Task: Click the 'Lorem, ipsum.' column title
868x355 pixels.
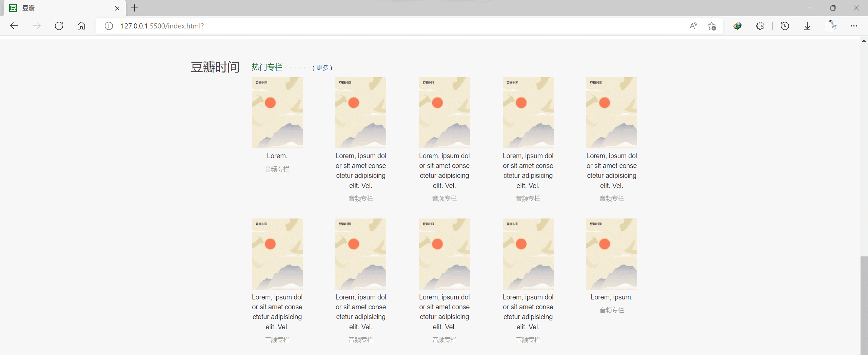Action: pyautogui.click(x=612, y=297)
